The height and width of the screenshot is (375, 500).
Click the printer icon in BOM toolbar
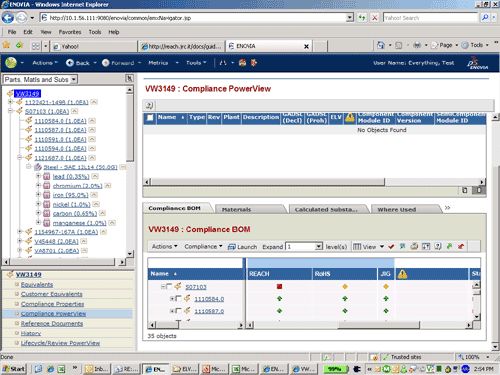(414, 247)
